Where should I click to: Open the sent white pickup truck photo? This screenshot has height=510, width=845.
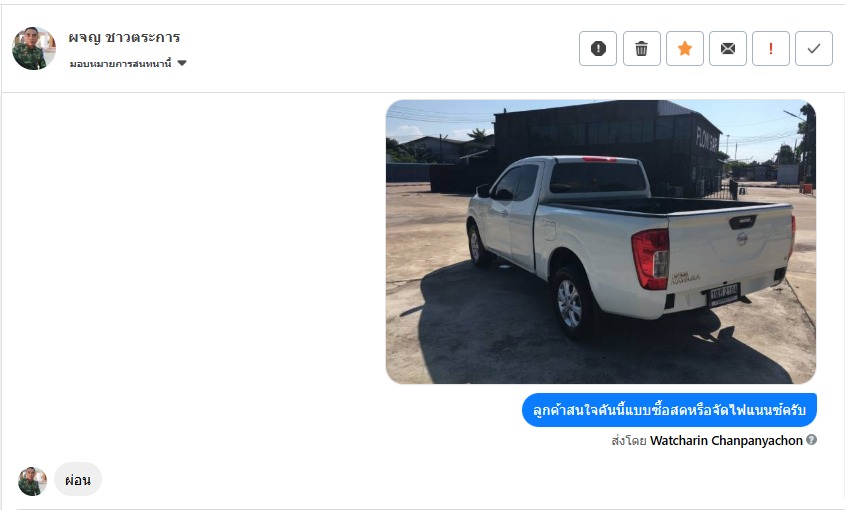[601, 242]
